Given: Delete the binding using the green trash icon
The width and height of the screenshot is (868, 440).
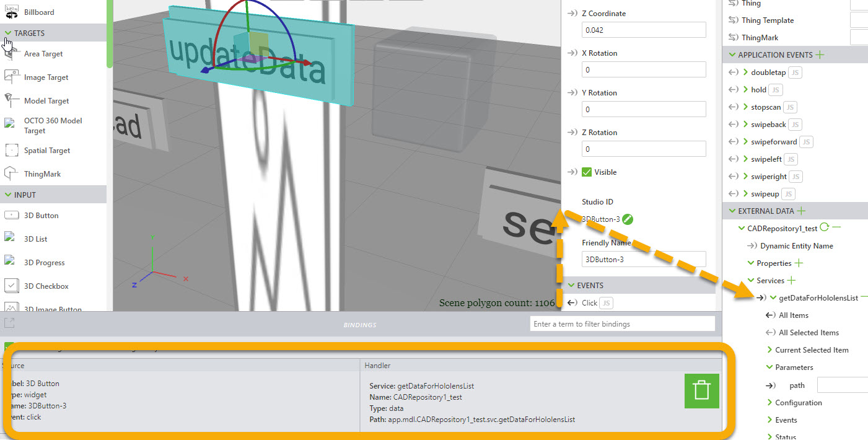Looking at the screenshot, I should [x=701, y=391].
